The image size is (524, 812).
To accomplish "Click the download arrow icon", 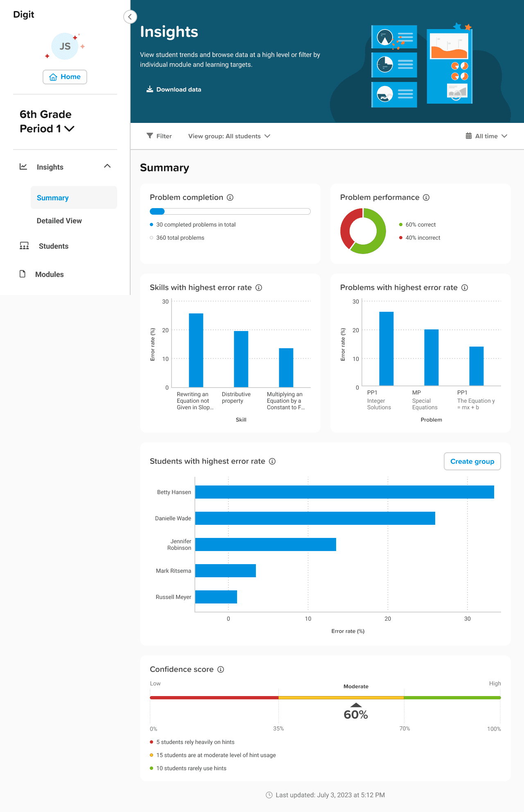I will (x=150, y=89).
